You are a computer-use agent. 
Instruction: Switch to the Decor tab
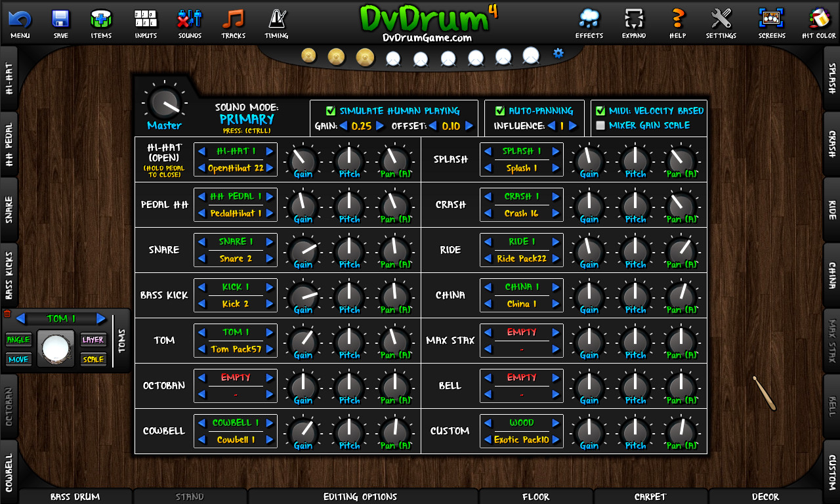765,497
